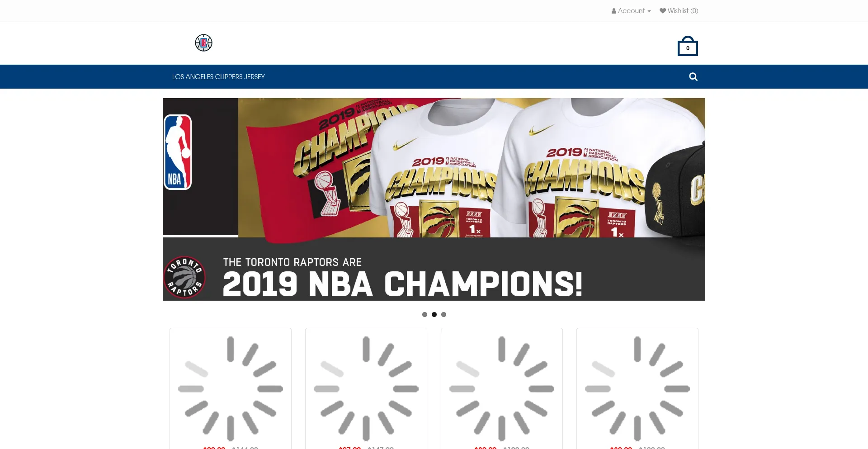Click the 2019 NBA Champions banner text
The height and width of the screenshot is (449, 868).
click(403, 284)
